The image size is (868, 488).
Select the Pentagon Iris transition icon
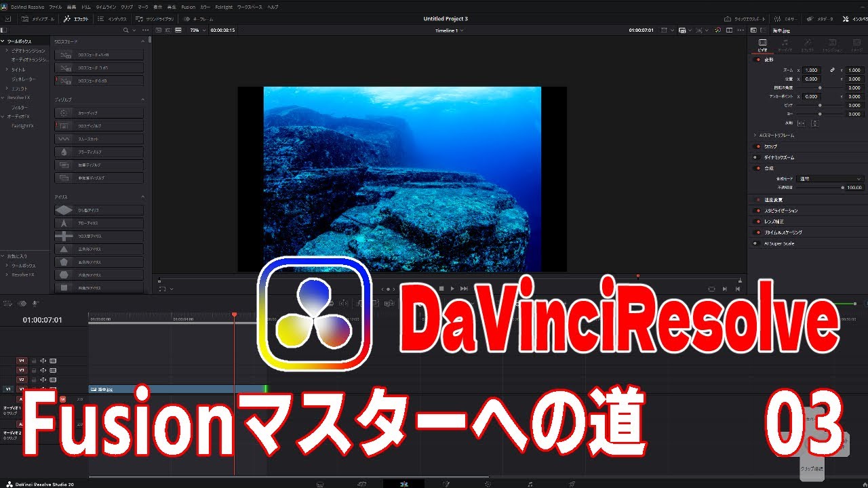(x=64, y=262)
